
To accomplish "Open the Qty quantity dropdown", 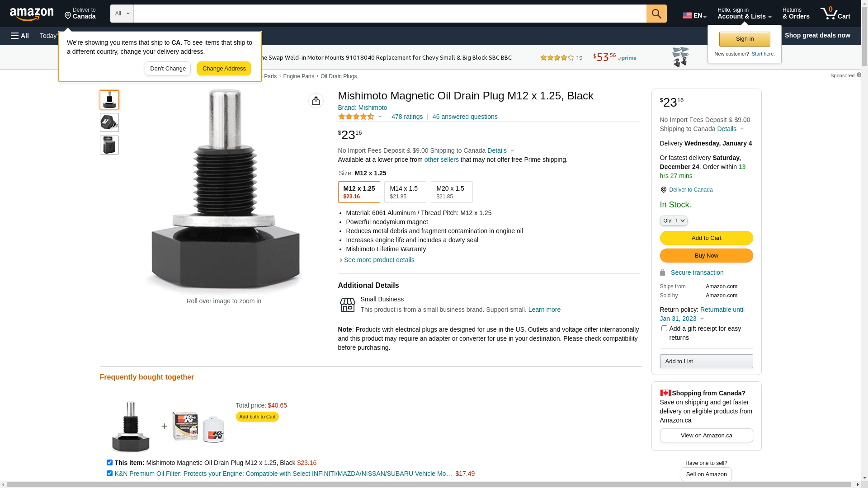I will tap(674, 221).
